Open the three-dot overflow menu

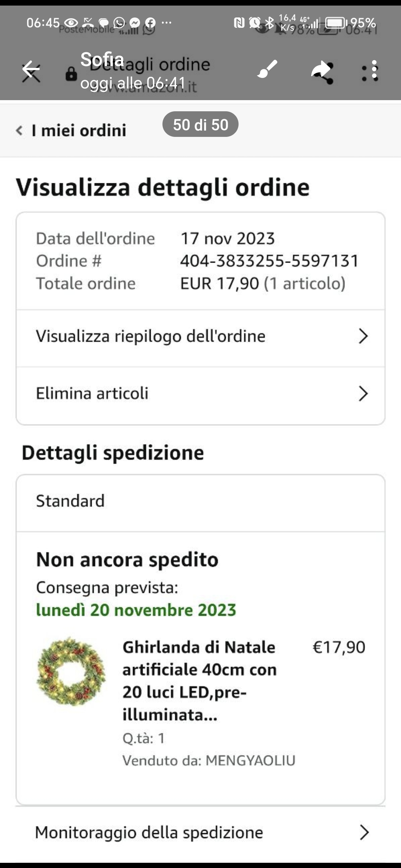click(x=370, y=70)
